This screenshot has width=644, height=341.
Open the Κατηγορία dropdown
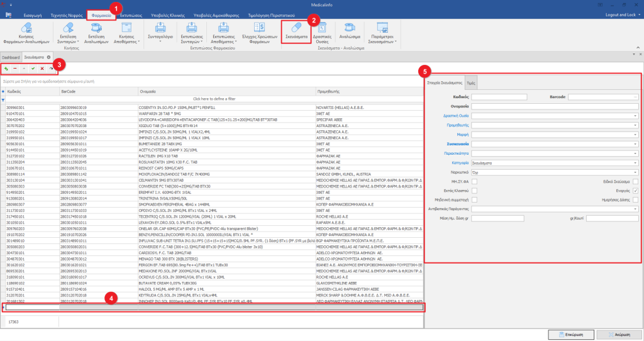click(x=635, y=162)
